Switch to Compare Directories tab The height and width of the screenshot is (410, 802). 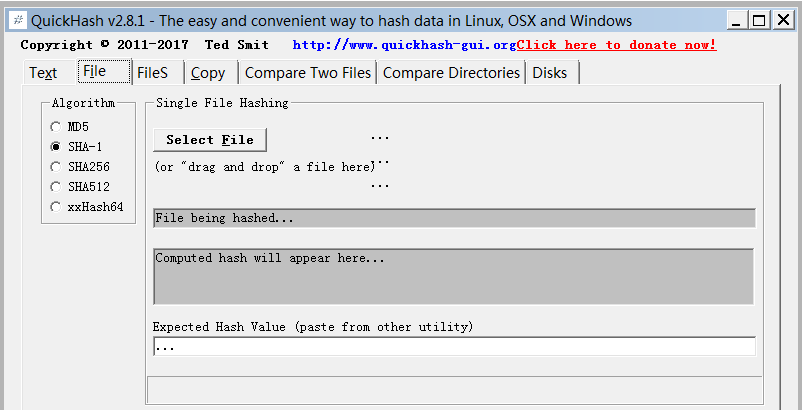tap(452, 73)
